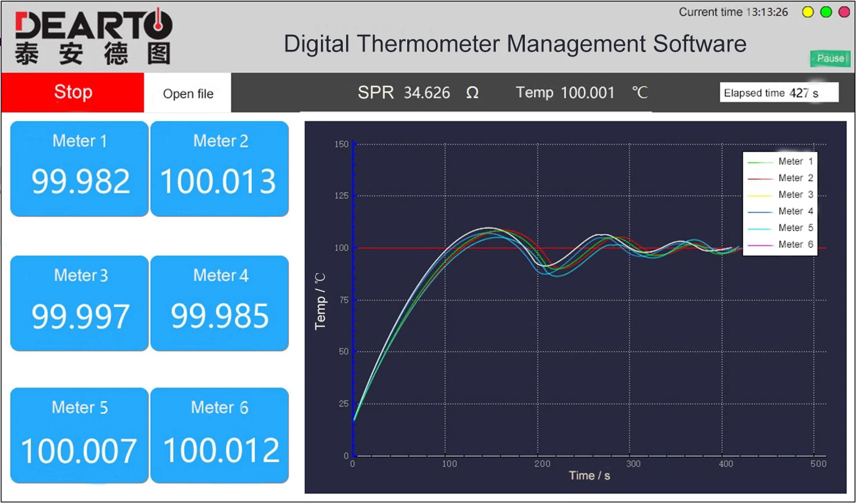Click the Meter 5 reading tile
857x504 pixels.
tap(79, 435)
